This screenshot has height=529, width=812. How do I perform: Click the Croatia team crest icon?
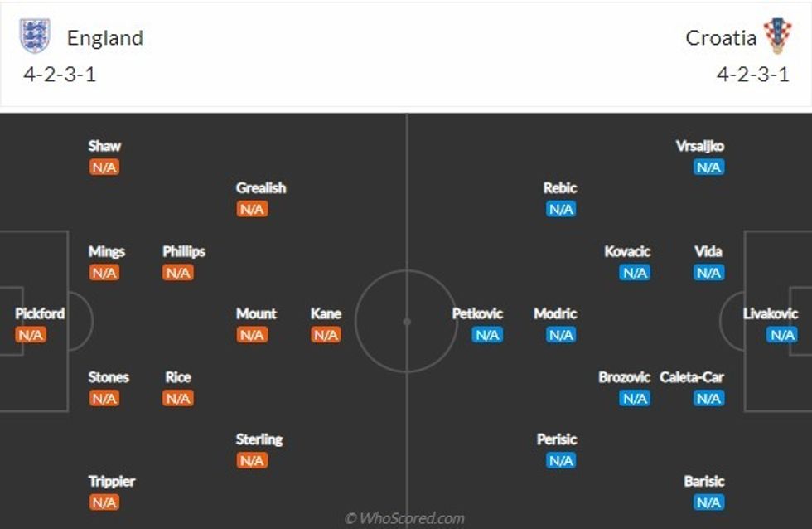[x=777, y=36]
